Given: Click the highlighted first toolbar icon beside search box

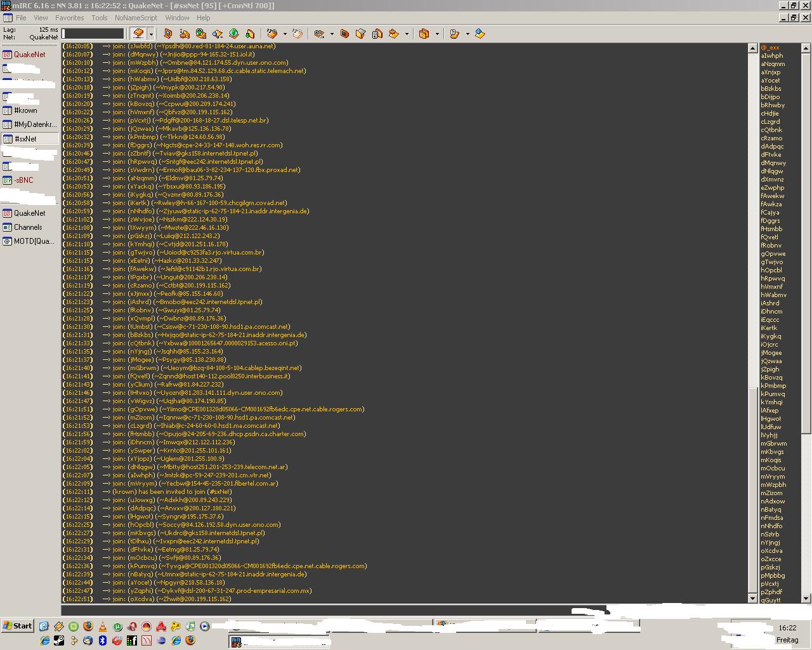Looking at the screenshot, I should pyautogui.click(x=138, y=34).
